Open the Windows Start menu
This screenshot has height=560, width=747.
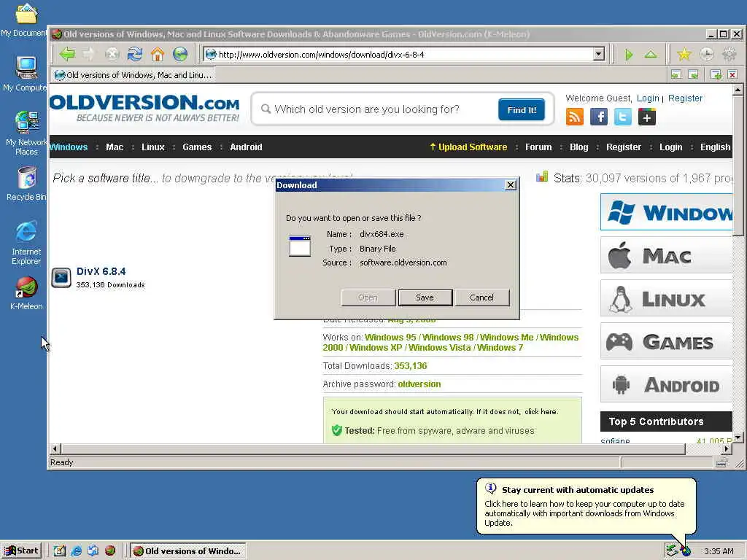pyautogui.click(x=21, y=551)
